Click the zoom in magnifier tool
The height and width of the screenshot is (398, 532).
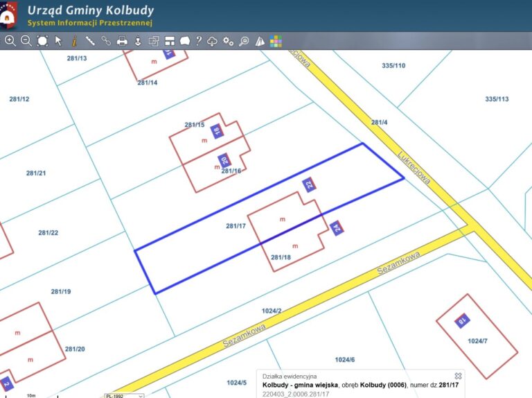coord(10,41)
